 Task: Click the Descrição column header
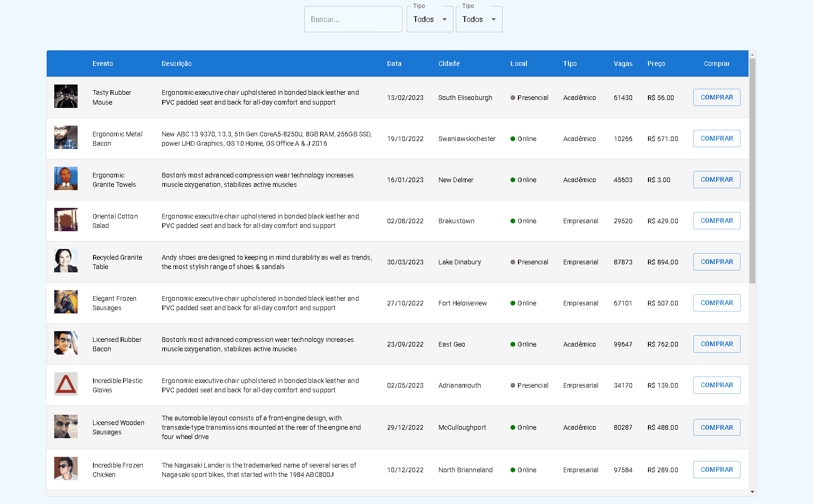pyautogui.click(x=177, y=64)
